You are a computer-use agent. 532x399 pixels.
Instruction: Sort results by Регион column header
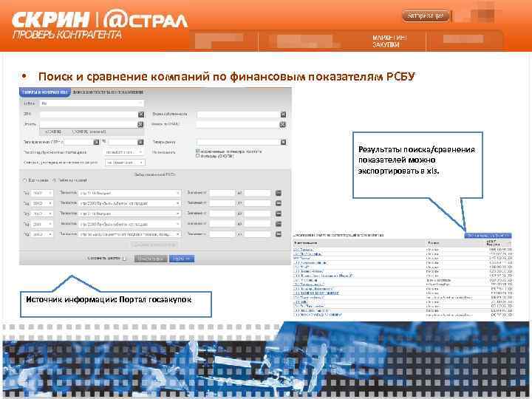click(433, 243)
